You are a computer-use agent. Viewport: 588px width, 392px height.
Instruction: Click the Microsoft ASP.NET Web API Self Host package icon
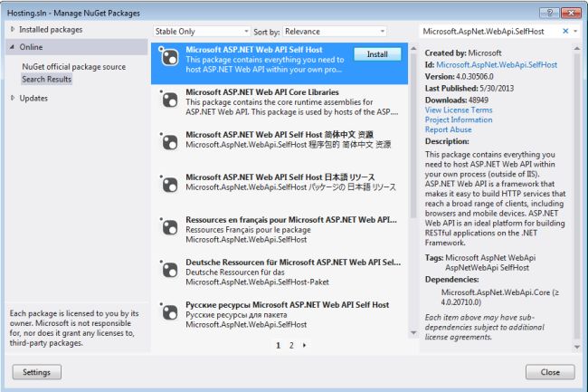(x=169, y=57)
